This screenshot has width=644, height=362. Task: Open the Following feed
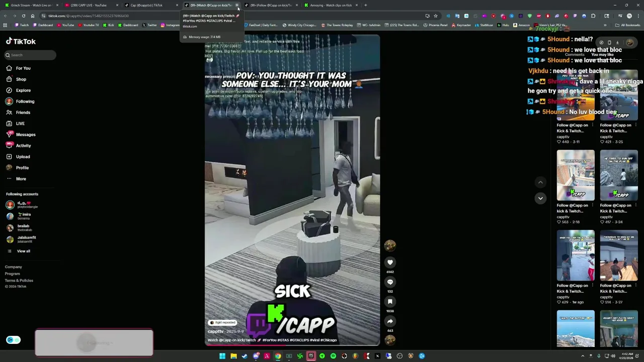point(20,102)
